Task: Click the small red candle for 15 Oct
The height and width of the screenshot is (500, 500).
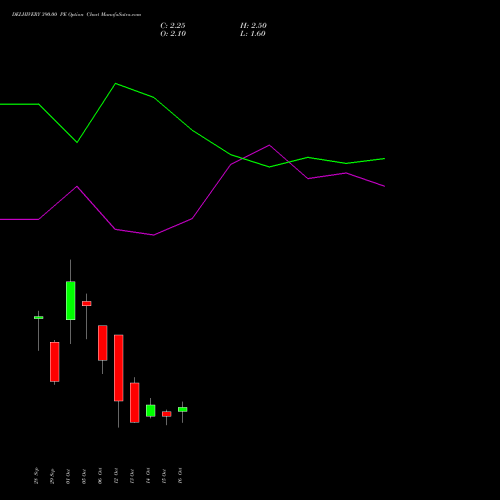Action: pyautogui.click(x=167, y=414)
